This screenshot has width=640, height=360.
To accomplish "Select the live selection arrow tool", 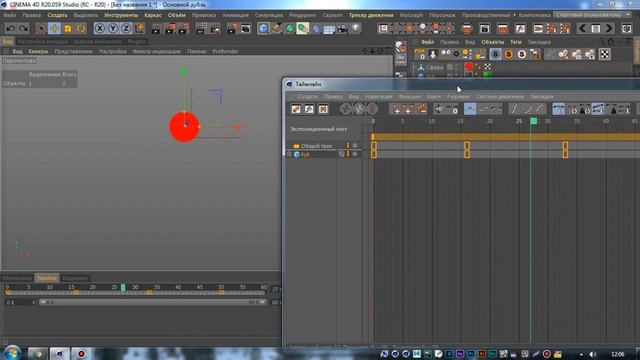I will pos(41,28).
